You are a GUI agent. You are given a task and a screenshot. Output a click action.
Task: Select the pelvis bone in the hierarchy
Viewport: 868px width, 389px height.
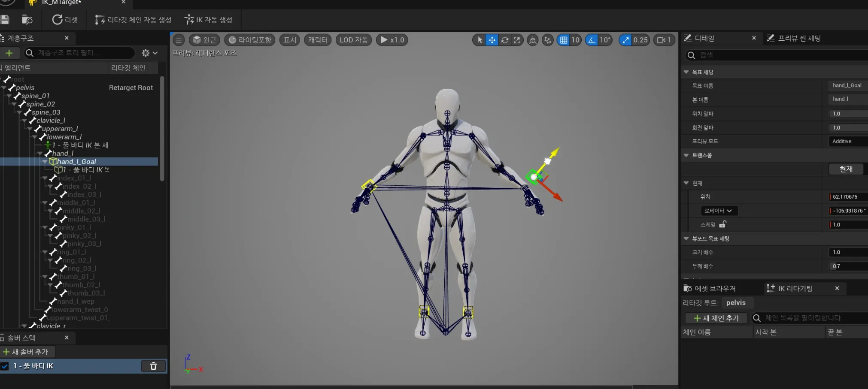(25, 87)
